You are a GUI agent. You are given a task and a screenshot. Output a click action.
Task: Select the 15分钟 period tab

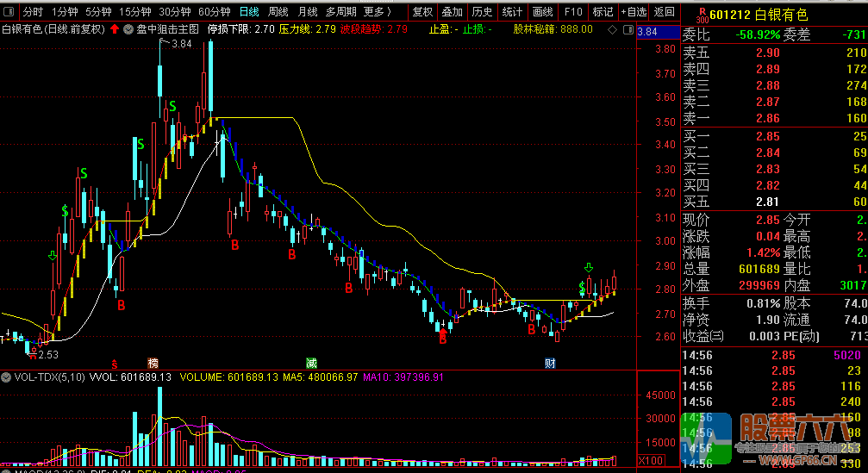pos(135,11)
